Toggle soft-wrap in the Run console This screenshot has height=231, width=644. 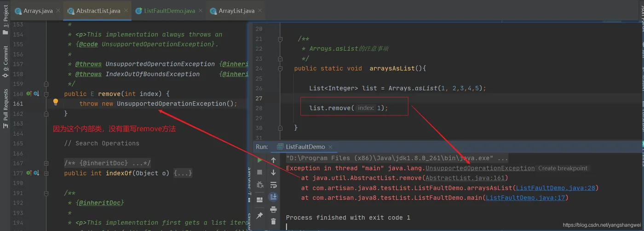click(x=273, y=185)
